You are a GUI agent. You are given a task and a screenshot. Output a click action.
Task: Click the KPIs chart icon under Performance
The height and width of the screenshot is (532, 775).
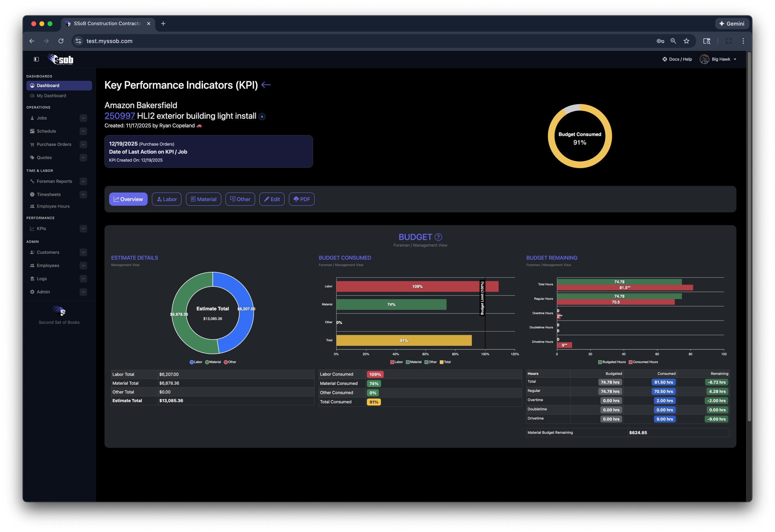(32, 228)
